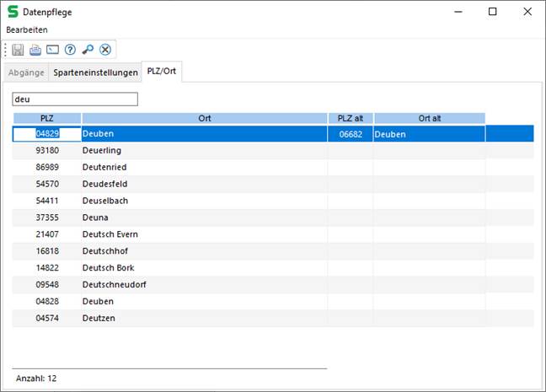Click the circled X close icon in toolbar
The width and height of the screenshot is (546, 392).
(x=105, y=50)
